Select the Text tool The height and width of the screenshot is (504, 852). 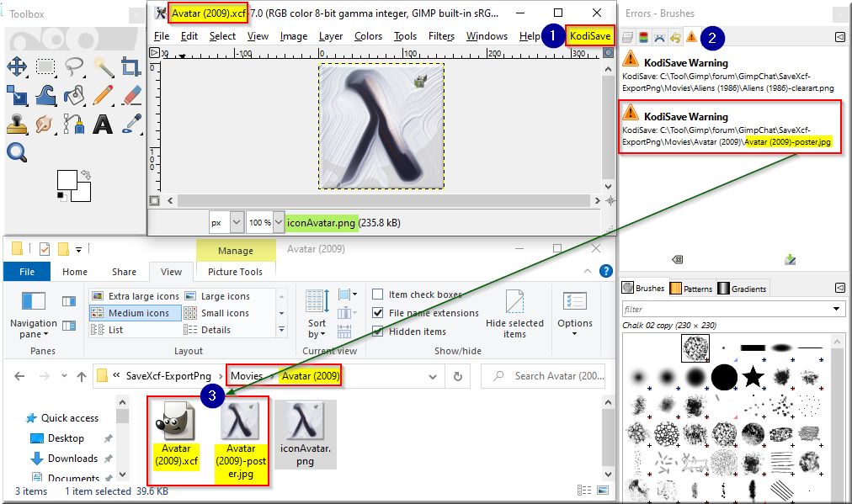(x=103, y=124)
